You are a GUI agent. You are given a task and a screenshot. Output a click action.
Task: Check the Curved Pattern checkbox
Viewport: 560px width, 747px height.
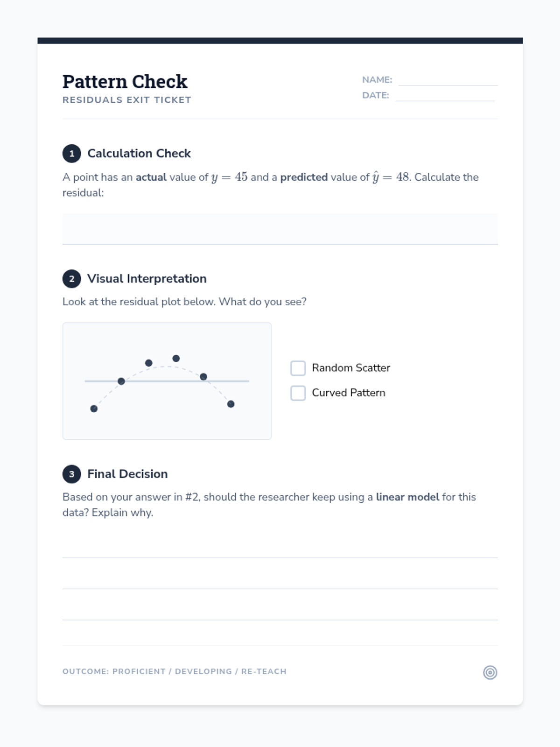(298, 393)
